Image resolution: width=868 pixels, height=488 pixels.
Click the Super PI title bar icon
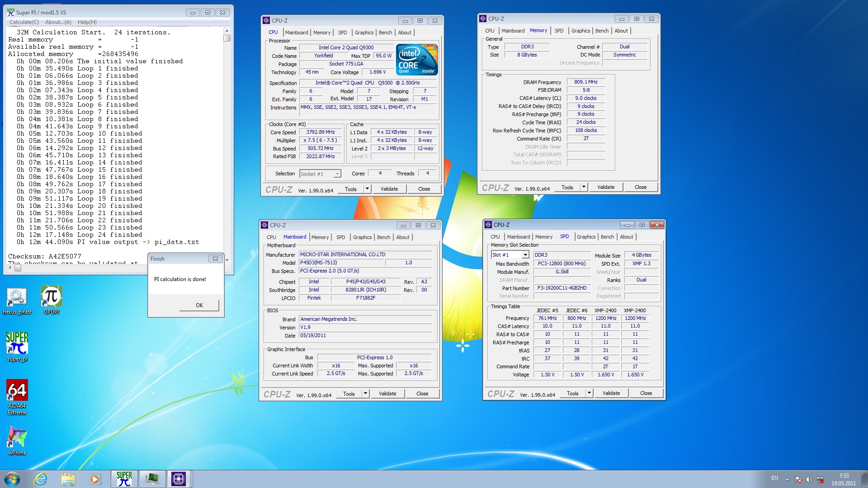[10, 12]
